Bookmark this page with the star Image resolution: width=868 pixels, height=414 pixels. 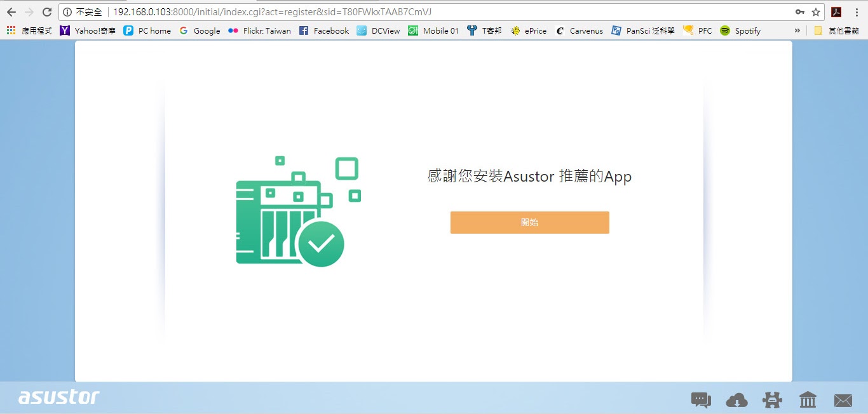point(816,12)
